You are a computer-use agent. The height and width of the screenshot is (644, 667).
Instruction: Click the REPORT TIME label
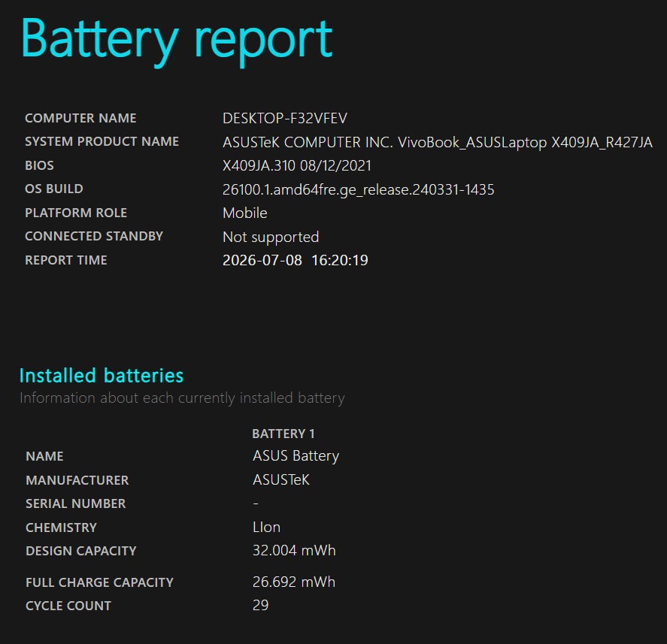pyautogui.click(x=66, y=260)
